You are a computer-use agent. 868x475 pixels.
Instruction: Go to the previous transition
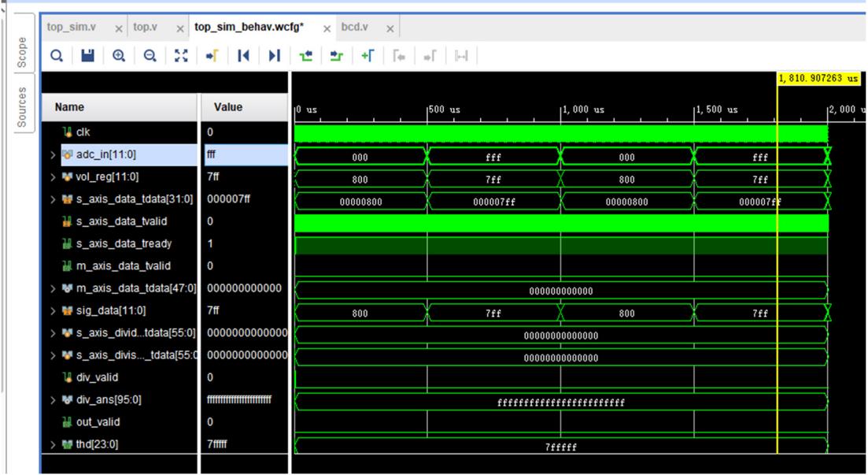pos(307,56)
